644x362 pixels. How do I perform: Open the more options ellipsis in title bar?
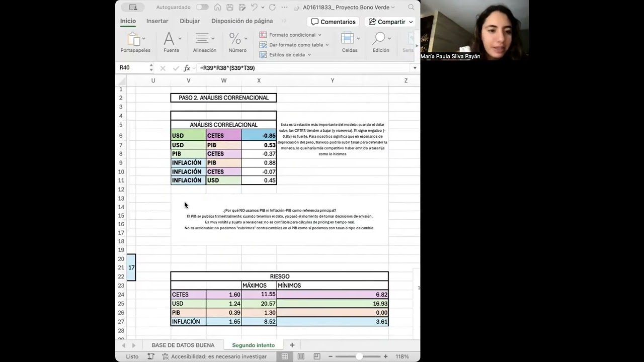285,8
